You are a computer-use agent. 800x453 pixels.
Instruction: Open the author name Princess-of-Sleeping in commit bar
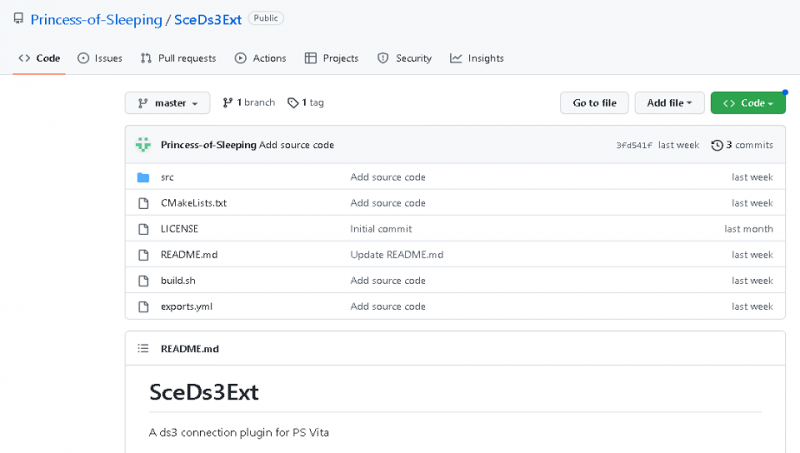(x=208, y=145)
